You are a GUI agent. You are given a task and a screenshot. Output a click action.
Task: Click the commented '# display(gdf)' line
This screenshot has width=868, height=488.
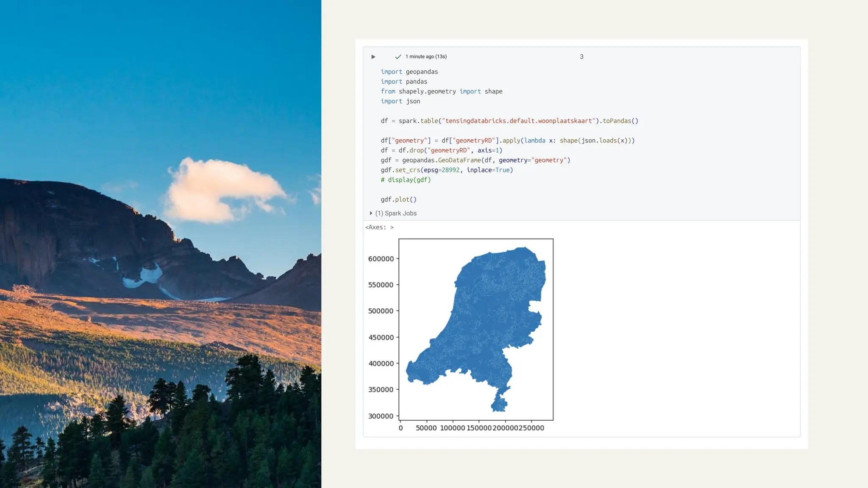[406, 180]
